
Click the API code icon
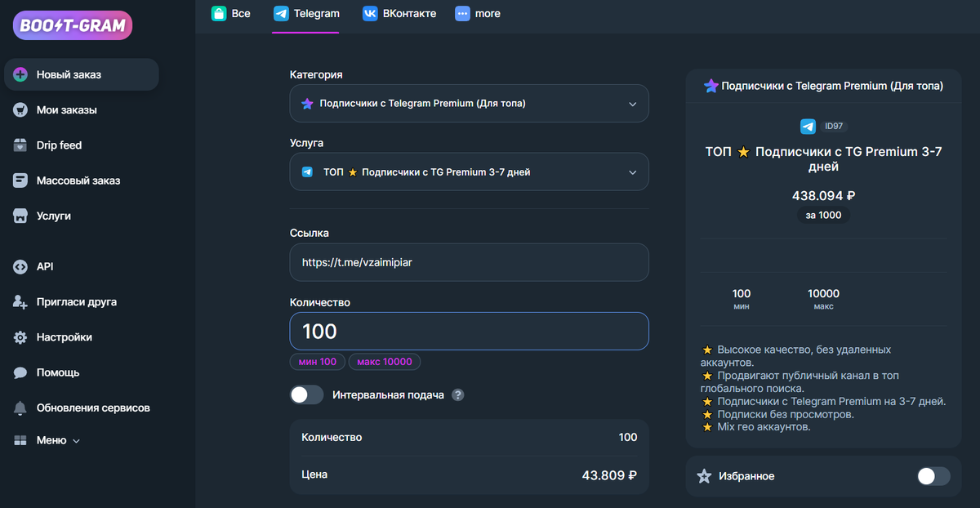point(21,266)
